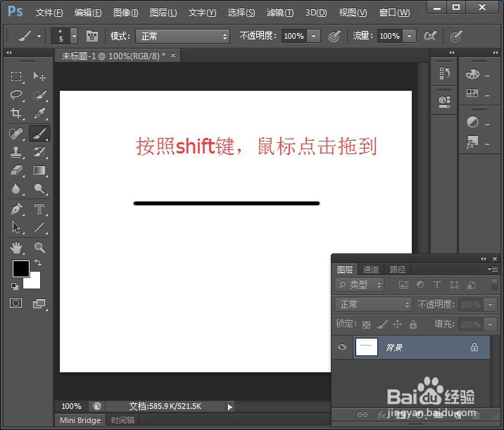Image resolution: width=504 pixels, height=430 pixels.
Task: Select the Blur tool
Action: tap(16, 189)
